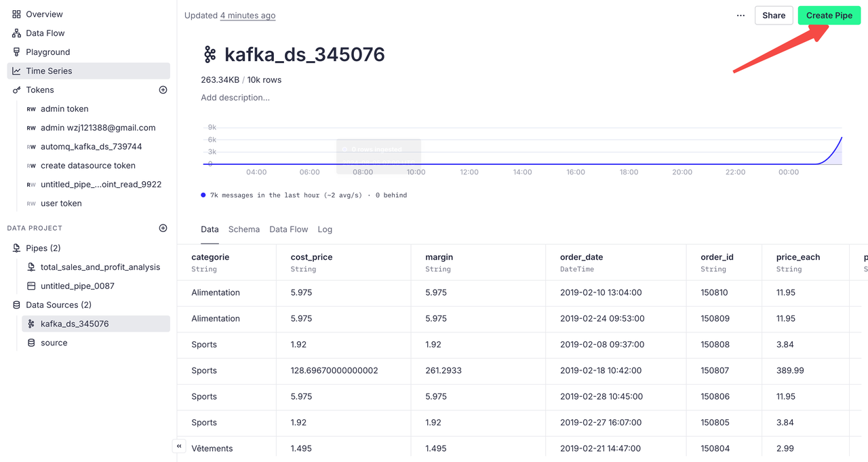The width and height of the screenshot is (868, 462).
Task: Switch to the Schema tab
Action: click(244, 229)
